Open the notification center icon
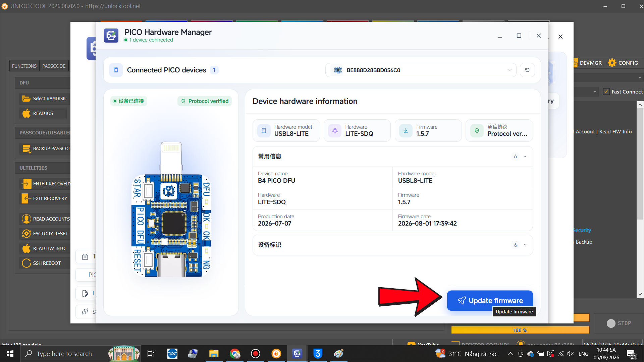 (x=631, y=354)
